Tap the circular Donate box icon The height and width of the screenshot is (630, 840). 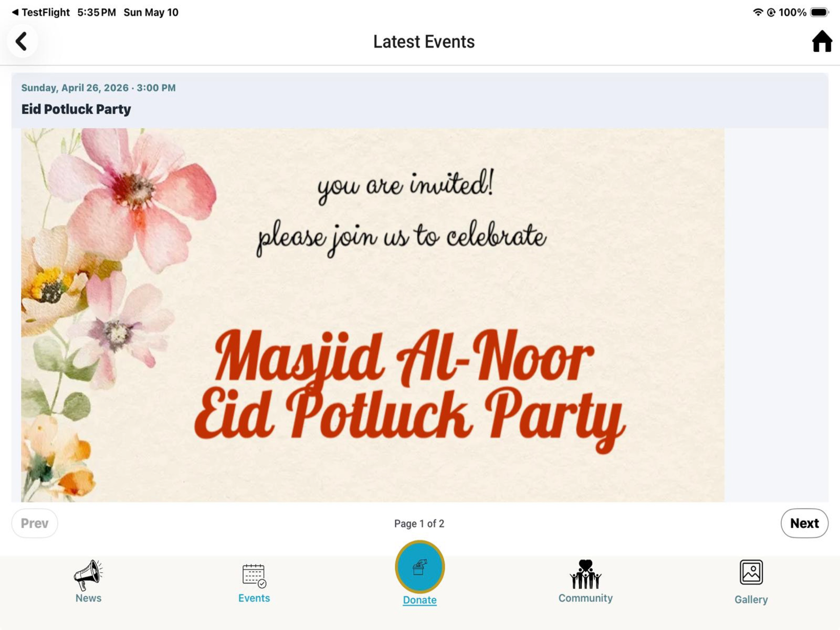420,567
